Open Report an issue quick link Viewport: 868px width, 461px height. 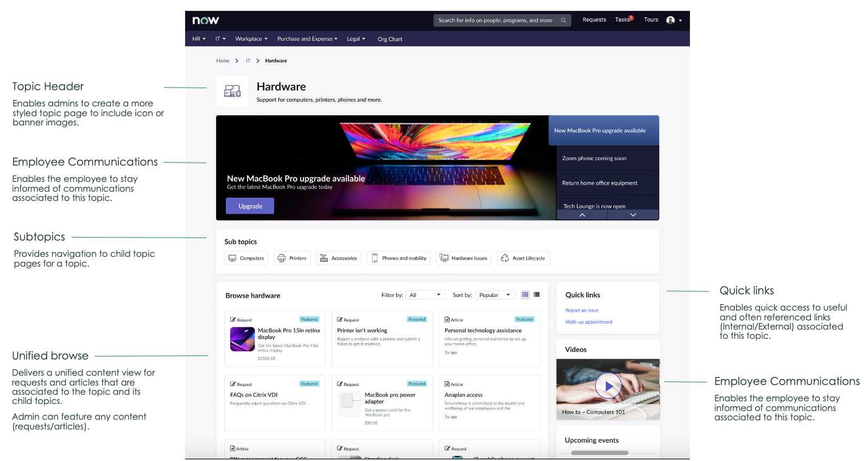582,311
